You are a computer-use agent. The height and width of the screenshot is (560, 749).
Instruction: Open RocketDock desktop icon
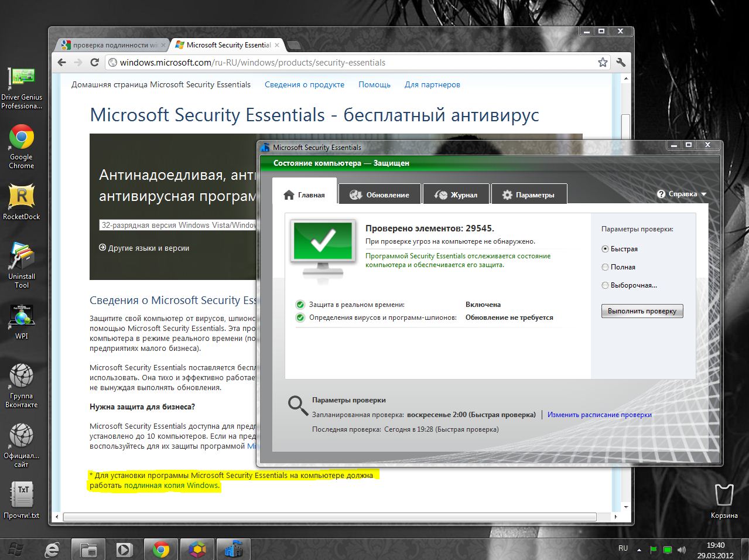pos(22,202)
